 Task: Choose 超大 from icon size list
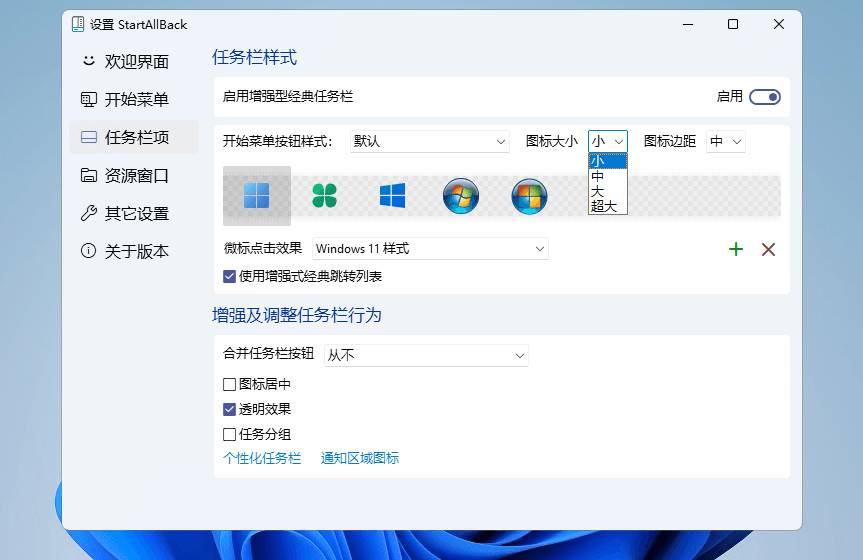(603, 206)
